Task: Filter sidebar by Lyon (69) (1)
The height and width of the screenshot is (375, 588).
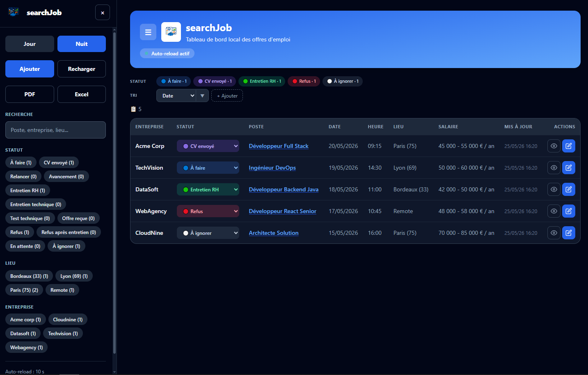Action: (74, 276)
